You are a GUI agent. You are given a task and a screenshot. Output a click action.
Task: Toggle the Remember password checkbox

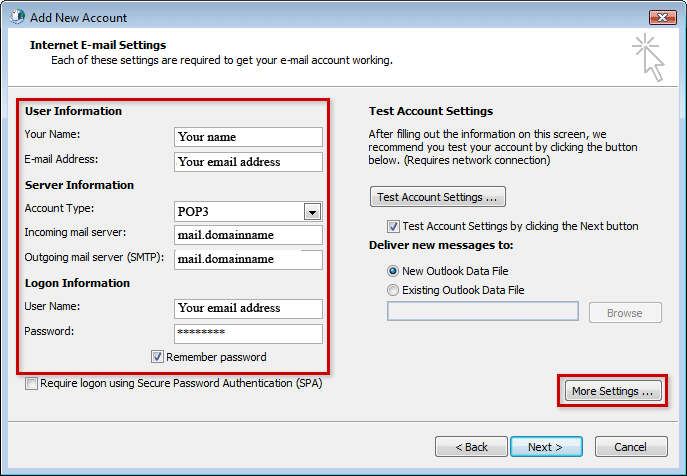[x=157, y=357]
